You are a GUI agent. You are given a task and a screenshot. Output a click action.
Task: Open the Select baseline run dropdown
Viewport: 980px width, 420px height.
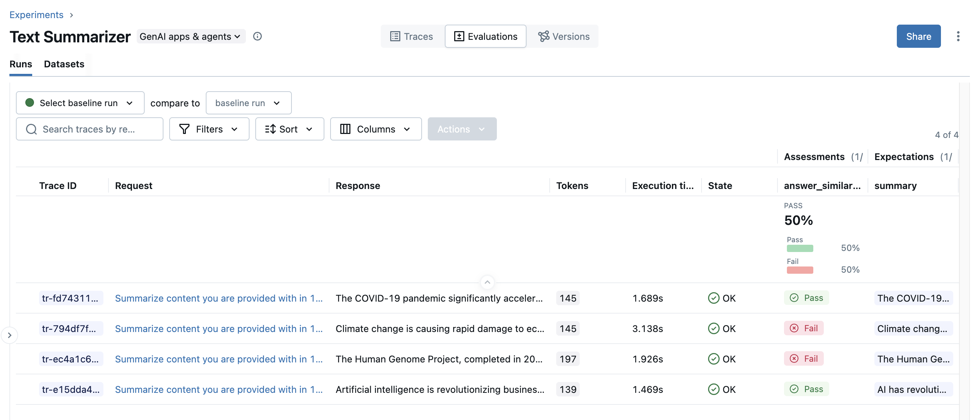[80, 103]
